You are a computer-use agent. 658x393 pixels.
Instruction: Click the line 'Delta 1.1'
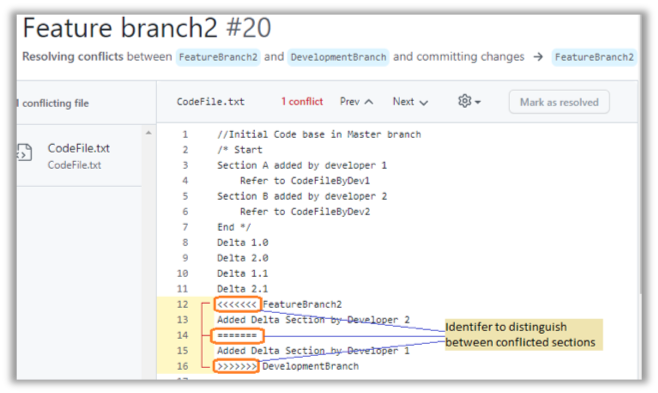tap(243, 273)
